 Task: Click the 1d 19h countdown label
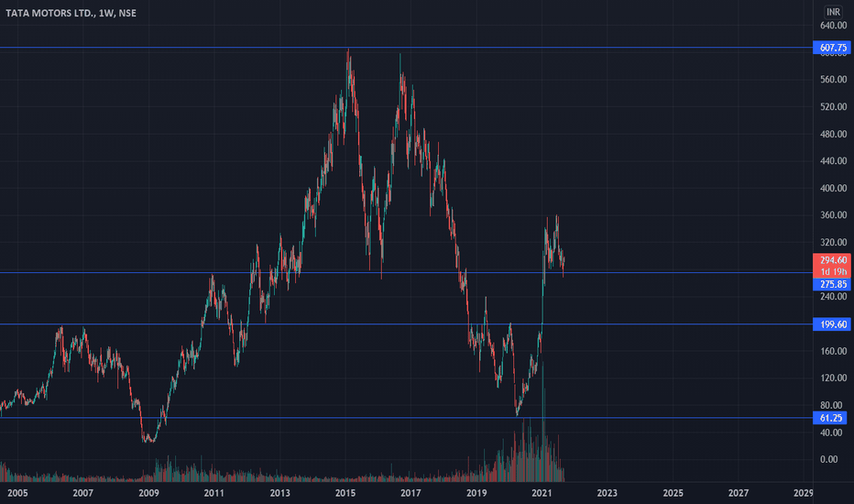click(x=832, y=271)
